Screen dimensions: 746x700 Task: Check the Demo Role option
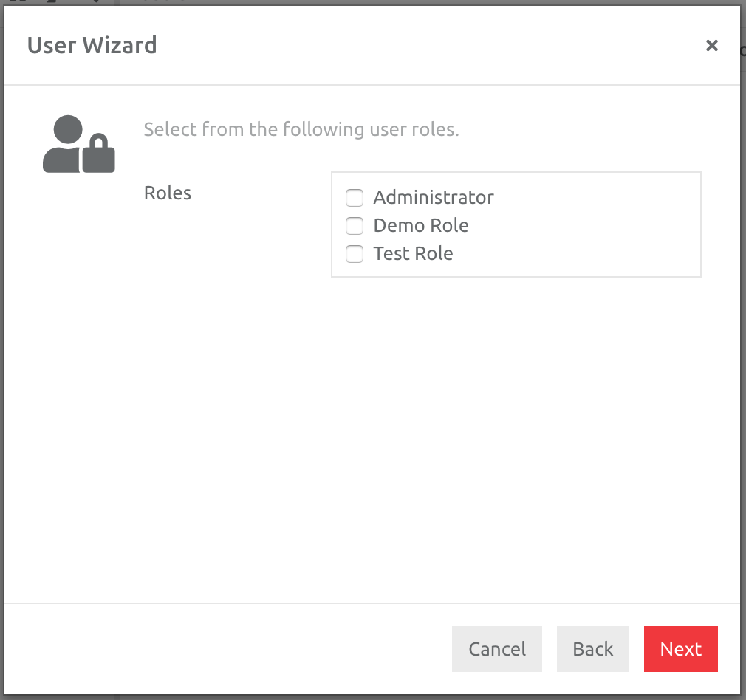pos(354,225)
